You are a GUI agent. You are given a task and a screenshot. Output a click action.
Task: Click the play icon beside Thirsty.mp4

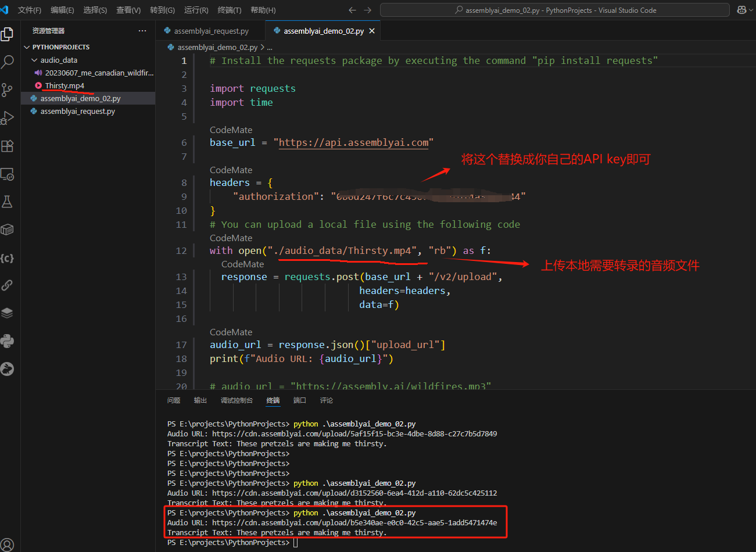point(38,85)
